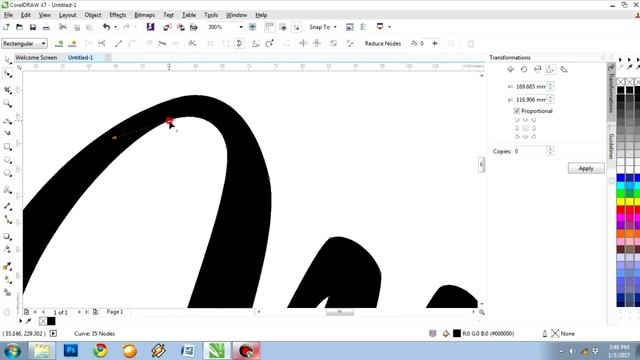Click Add Nodes icon in property bar

tap(60, 44)
